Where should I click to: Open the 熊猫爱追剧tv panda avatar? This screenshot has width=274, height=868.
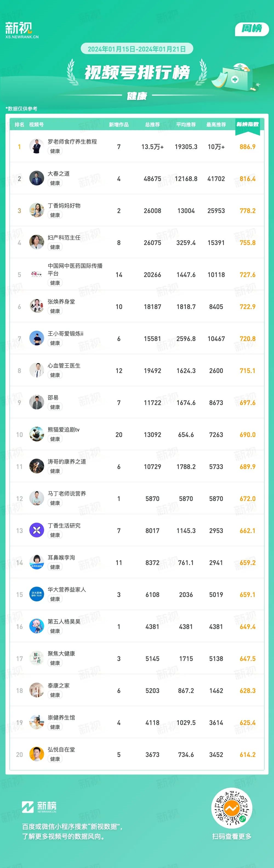37,434
